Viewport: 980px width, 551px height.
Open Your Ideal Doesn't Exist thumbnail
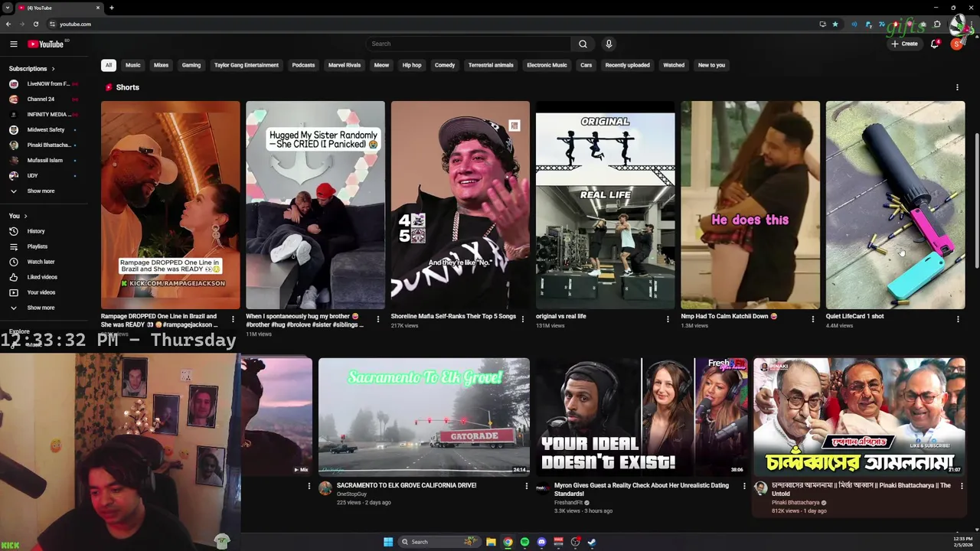coord(642,417)
